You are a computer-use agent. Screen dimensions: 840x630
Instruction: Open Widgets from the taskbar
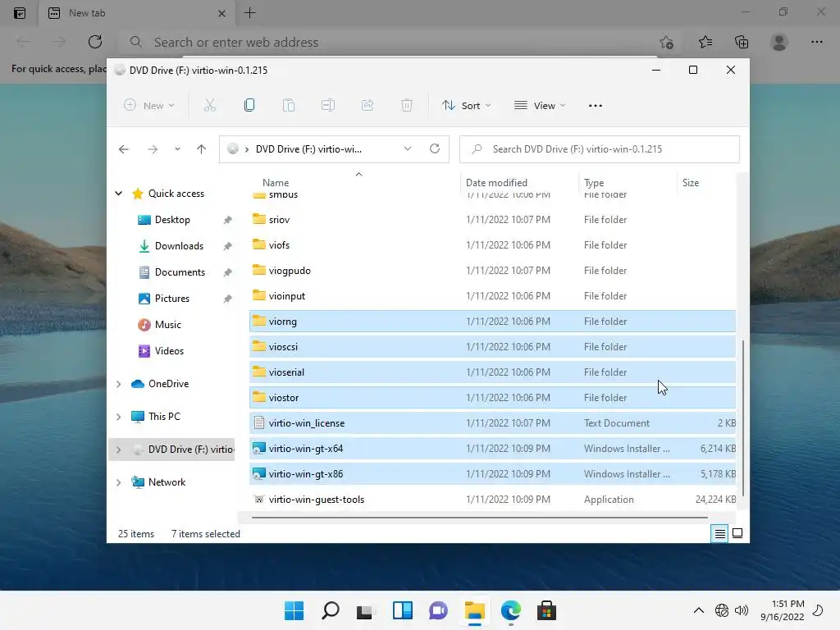402,610
